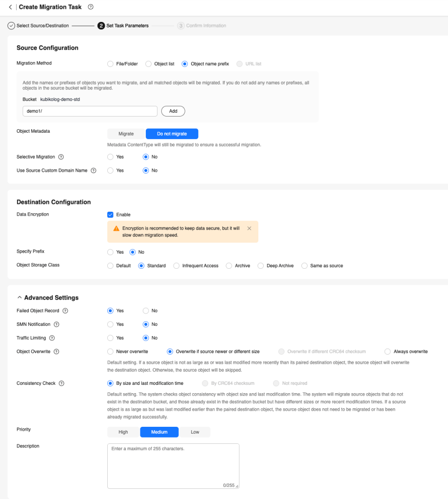Click help icon for Use Source Custom Domain Name
Viewport: 448px width, 499px height.
pos(94,171)
